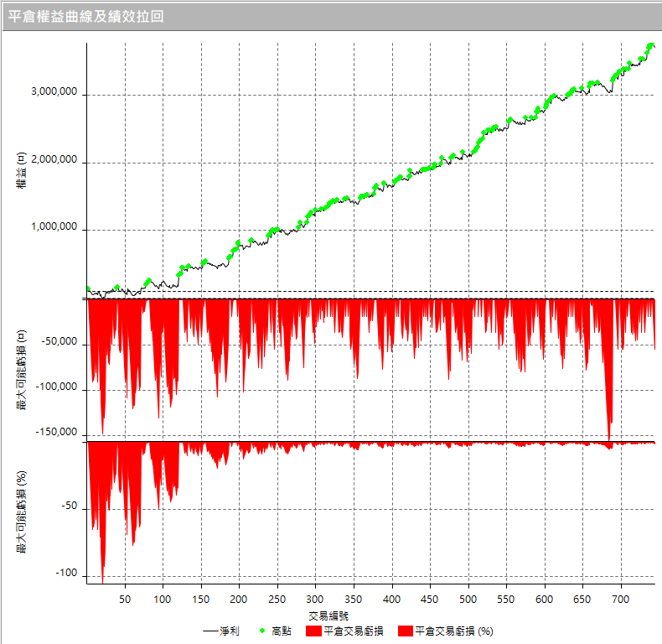Click the deepest drawdown spike reaching -150,000
The image size is (662, 644).
point(608,432)
